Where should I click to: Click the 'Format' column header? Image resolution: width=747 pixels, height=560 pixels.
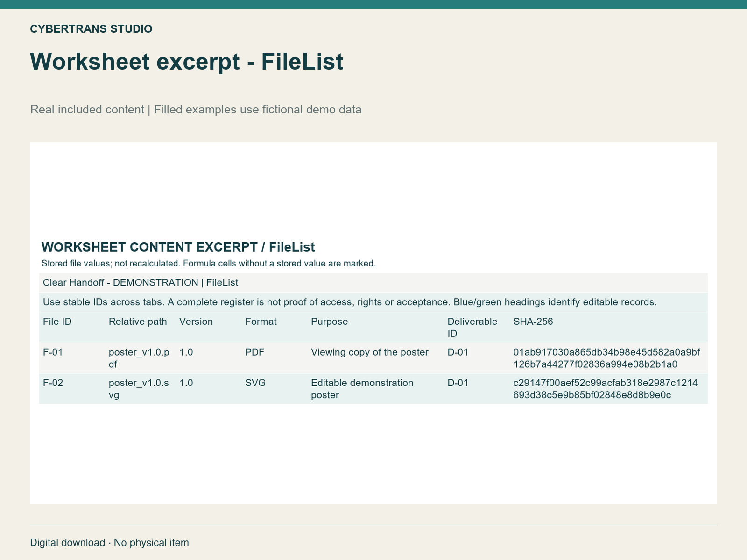[261, 322]
